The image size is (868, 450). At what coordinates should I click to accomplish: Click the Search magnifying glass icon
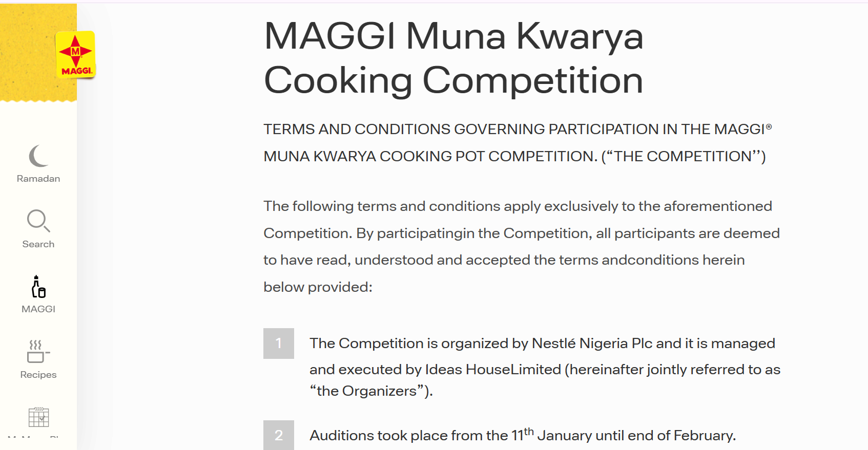pyautogui.click(x=38, y=221)
